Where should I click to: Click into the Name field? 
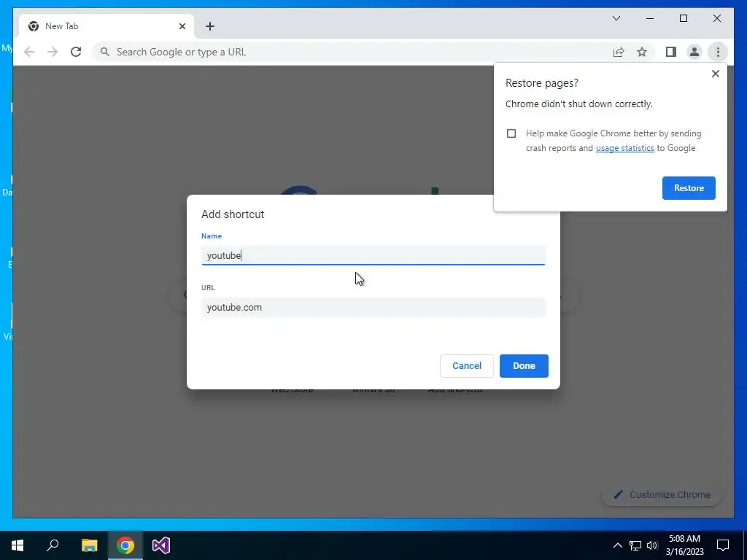click(373, 256)
